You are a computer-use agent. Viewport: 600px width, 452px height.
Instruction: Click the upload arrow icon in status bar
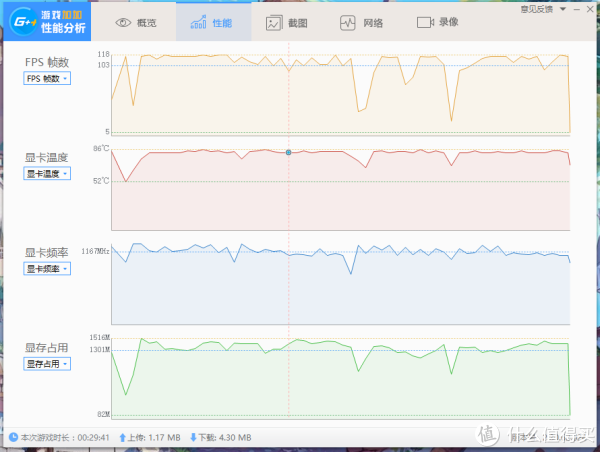(122, 437)
